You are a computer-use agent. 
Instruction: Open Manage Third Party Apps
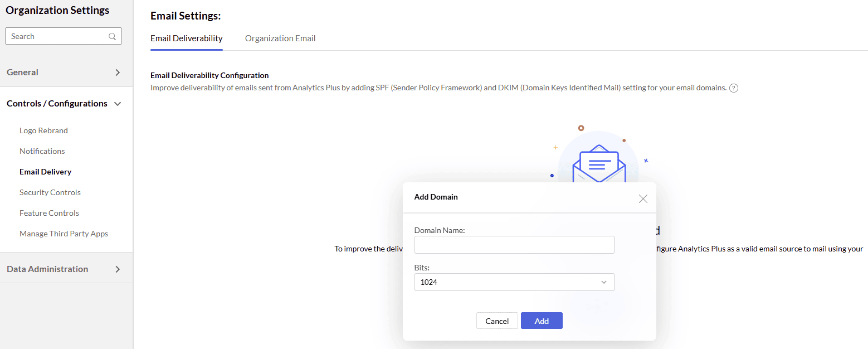pyautogui.click(x=64, y=234)
